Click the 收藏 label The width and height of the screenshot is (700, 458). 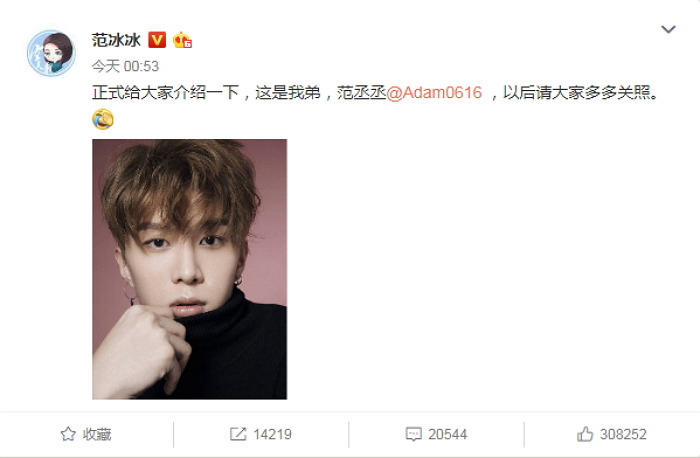pos(97,434)
